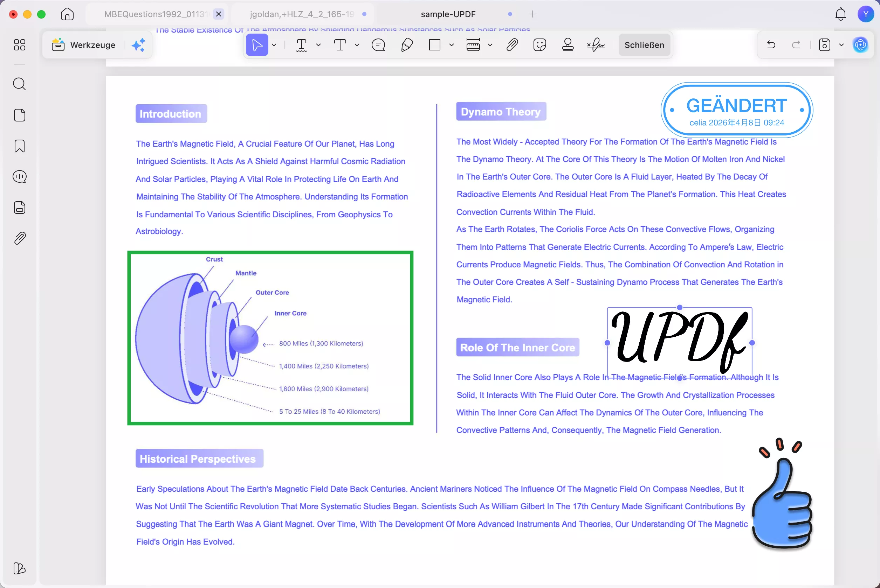
Task: Open the bookmarks panel in sidebar
Action: [x=20, y=146]
